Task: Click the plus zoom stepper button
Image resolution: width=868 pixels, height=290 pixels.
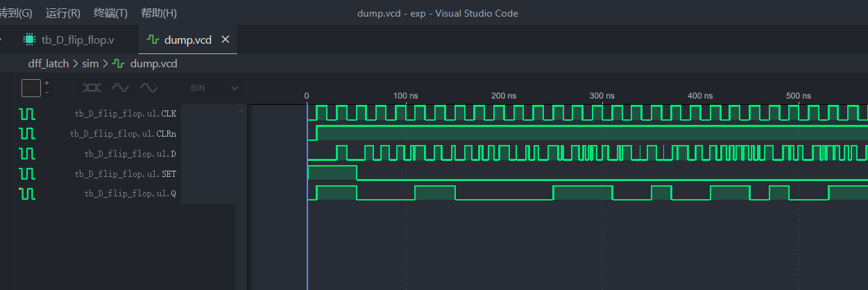Action: [47, 83]
